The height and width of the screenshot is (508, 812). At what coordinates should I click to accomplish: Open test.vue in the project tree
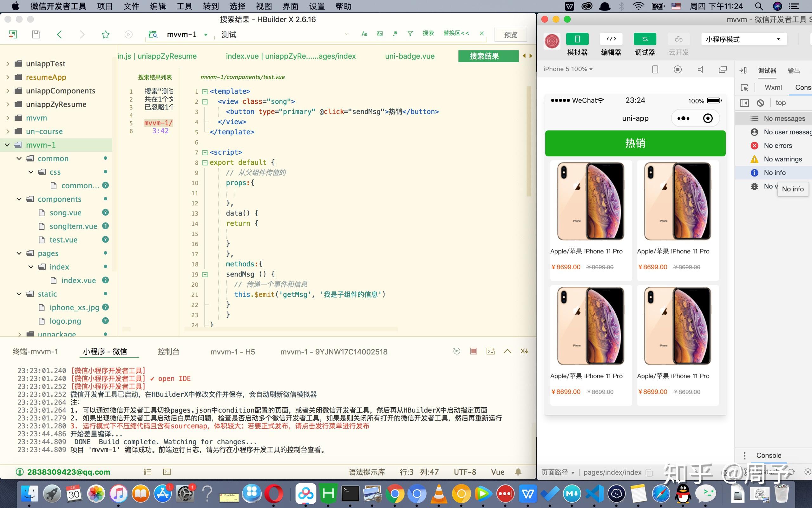pyautogui.click(x=63, y=239)
